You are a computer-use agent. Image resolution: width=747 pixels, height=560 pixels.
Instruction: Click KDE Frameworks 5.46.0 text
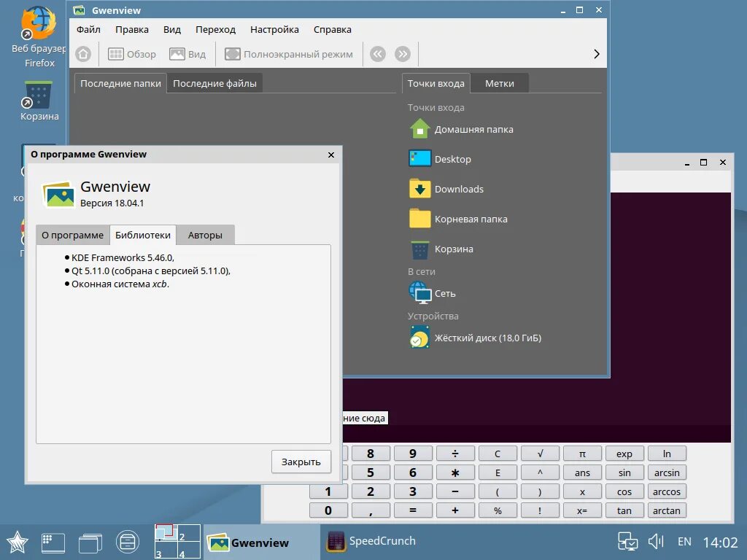(x=123, y=257)
